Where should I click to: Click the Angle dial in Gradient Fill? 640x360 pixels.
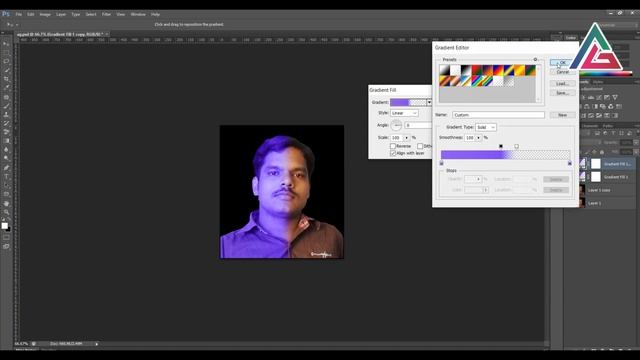tap(396, 125)
